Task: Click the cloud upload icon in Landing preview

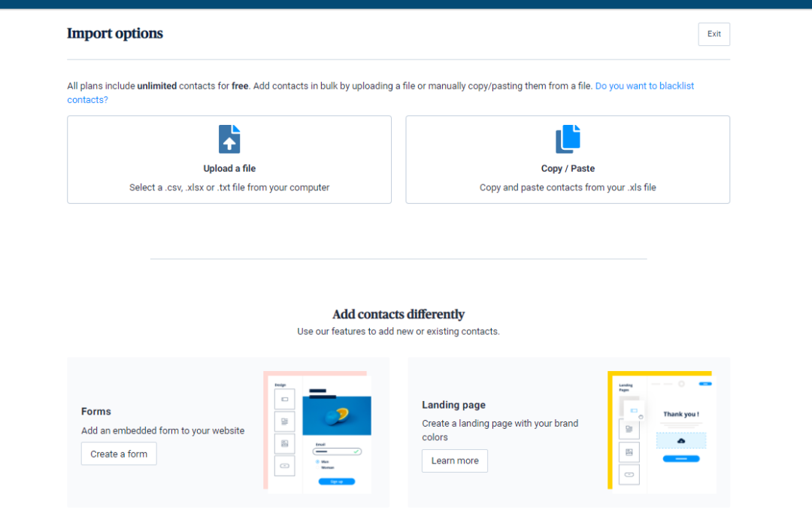Action: pyautogui.click(x=681, y=440)
